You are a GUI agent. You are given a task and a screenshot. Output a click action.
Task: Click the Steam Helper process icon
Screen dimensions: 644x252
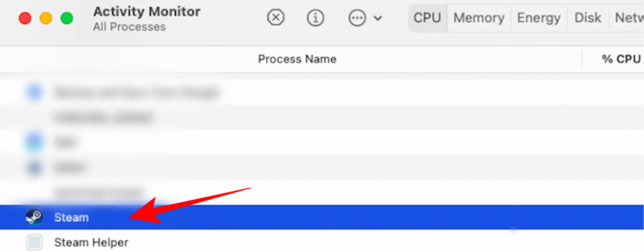34,242
